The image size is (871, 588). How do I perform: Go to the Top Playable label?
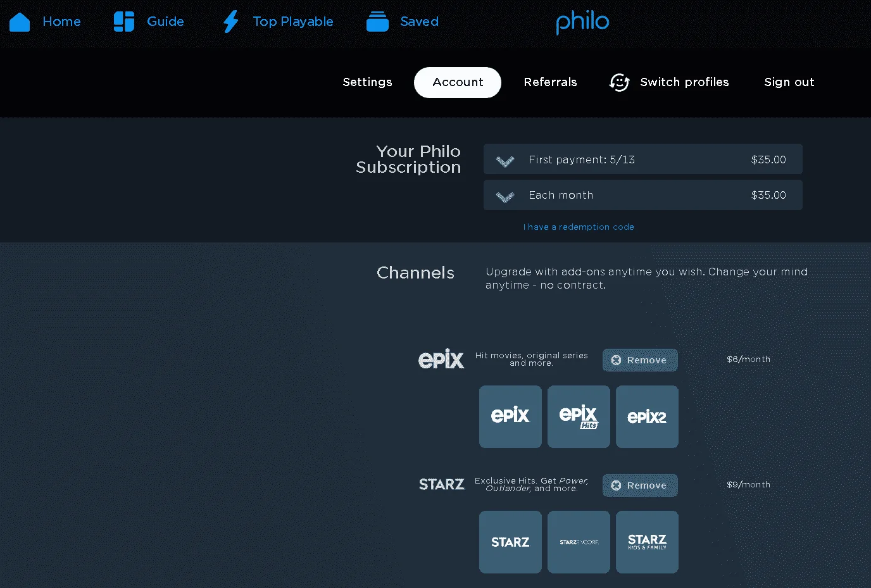pyautogui.click(x=293, y=22)
